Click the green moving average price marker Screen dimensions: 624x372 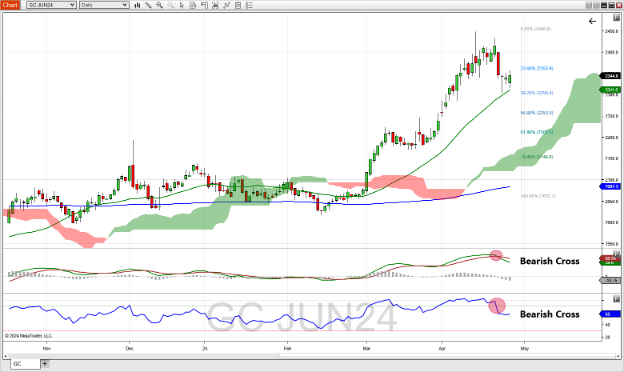[610, 90]
